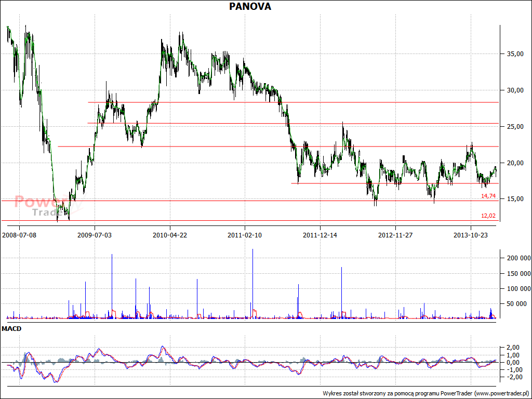
Task: Click the 2,00 MACD axis label
Action: 513,348
